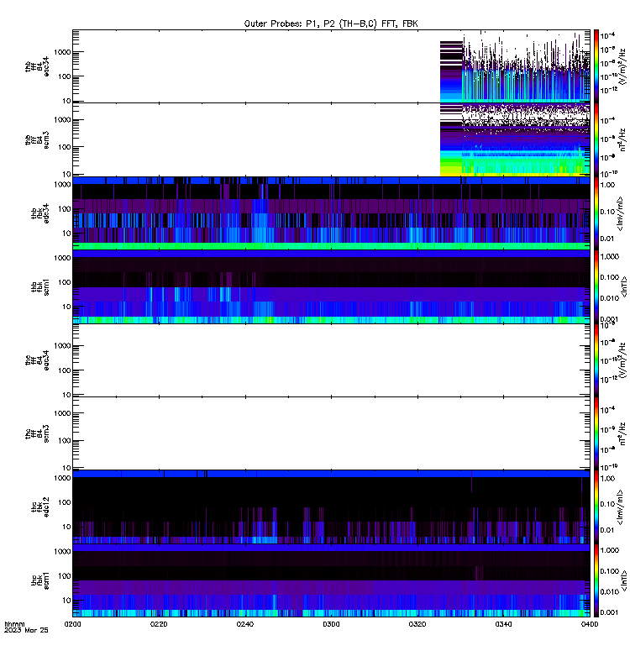The image size is (630, 672).
Task: Select the 'thc fff 64 scm3' panel axis label
Action: coord(37,433)
